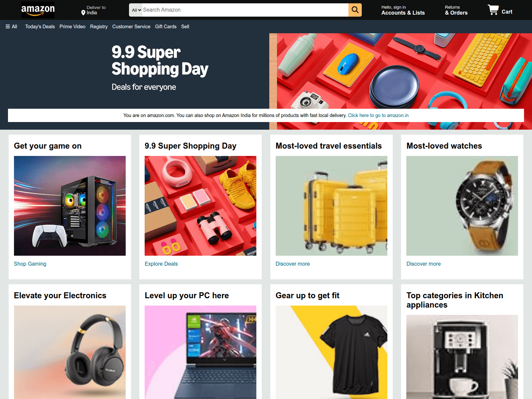Click the Deliver to India location pin
This screenshot has width=532, height=399.
pyautogui.click(x=83, y=13)
